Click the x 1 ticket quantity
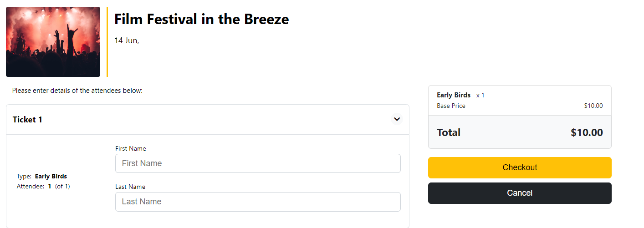This screenshot has width=644, height=228. [480, 96]
